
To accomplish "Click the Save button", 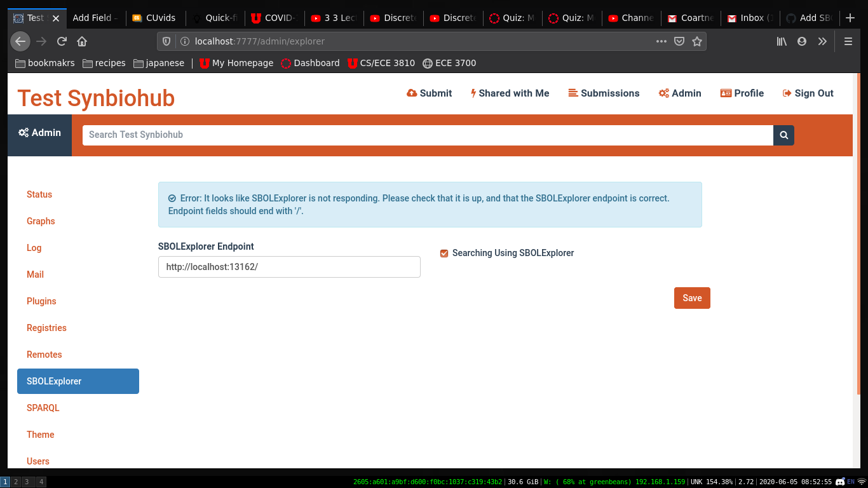I will point(692,297).
